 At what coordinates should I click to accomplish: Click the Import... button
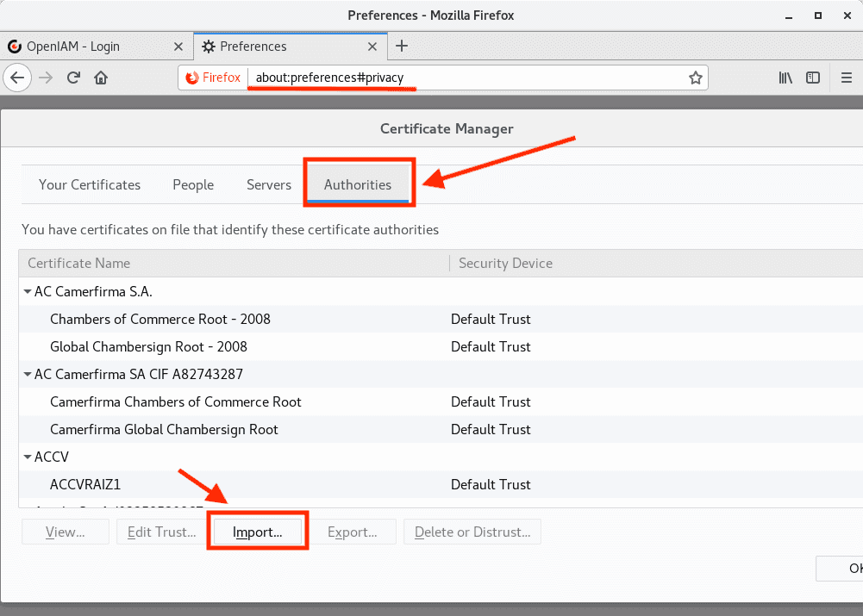pos(258,532)
